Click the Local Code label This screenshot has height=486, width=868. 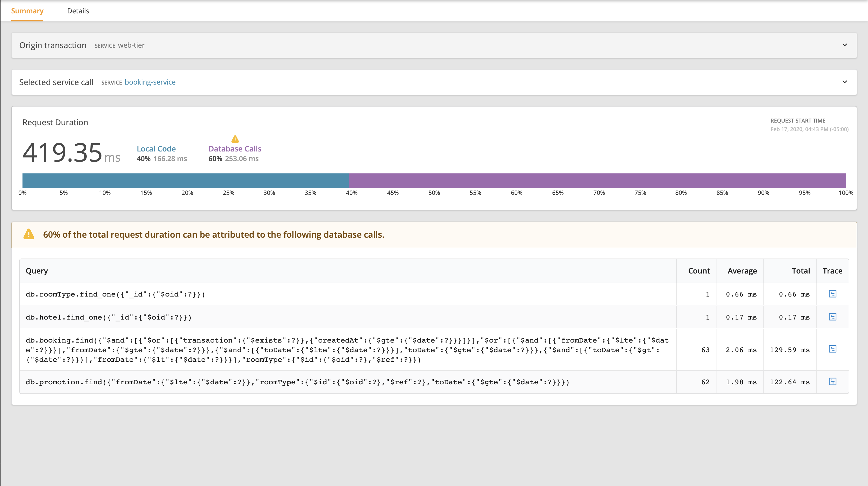tap(156, 149)
